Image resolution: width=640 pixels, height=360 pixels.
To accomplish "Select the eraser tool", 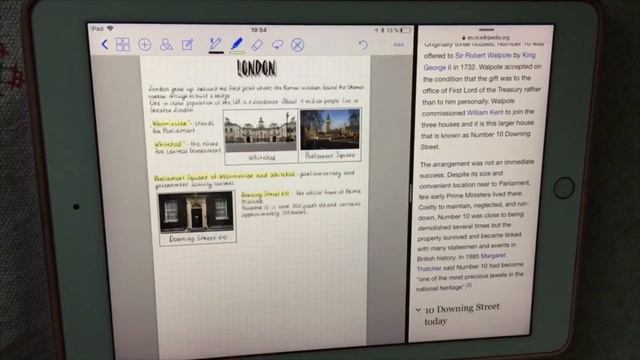I will point(257,45).
